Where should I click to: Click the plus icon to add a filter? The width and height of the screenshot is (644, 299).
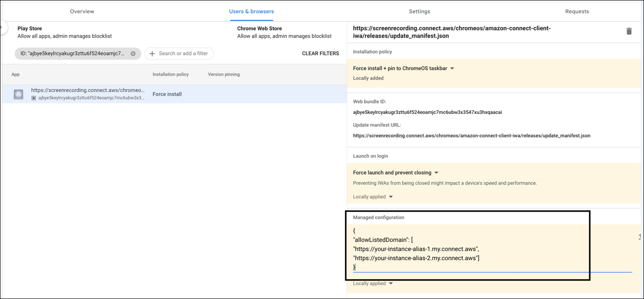[152, 54]
